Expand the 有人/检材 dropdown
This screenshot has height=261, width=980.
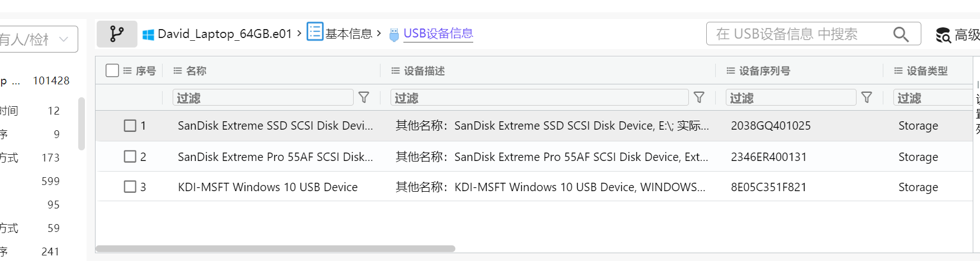(x=63, y=39)
